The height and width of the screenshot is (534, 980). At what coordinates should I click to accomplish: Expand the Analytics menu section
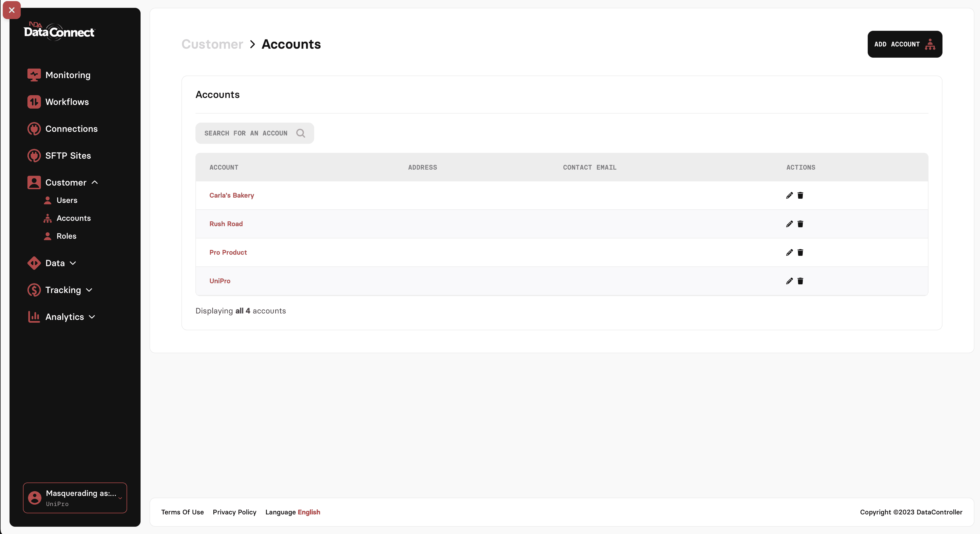tap(92, 317)
